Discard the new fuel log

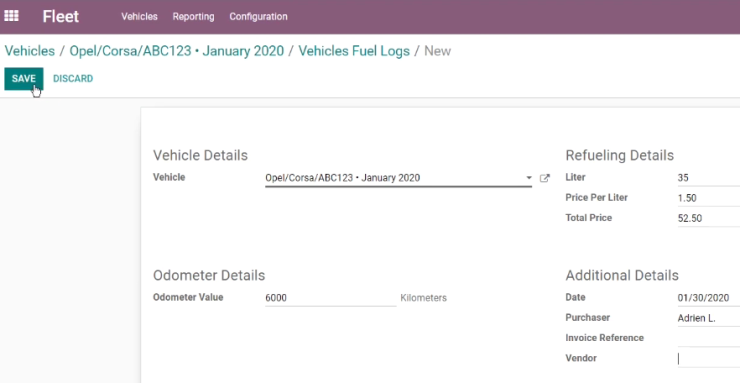(73, 79)
